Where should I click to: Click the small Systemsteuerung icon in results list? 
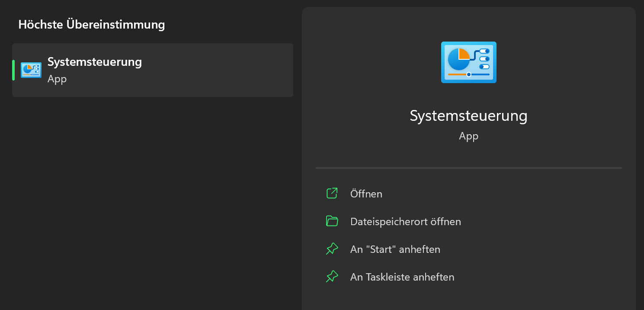[31, 70]
